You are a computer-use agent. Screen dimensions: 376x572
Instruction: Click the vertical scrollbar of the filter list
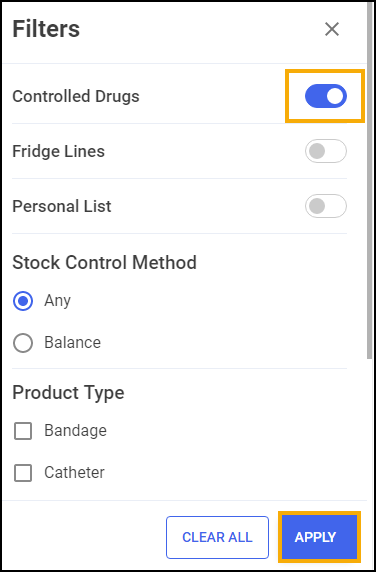tap(369, 182)
